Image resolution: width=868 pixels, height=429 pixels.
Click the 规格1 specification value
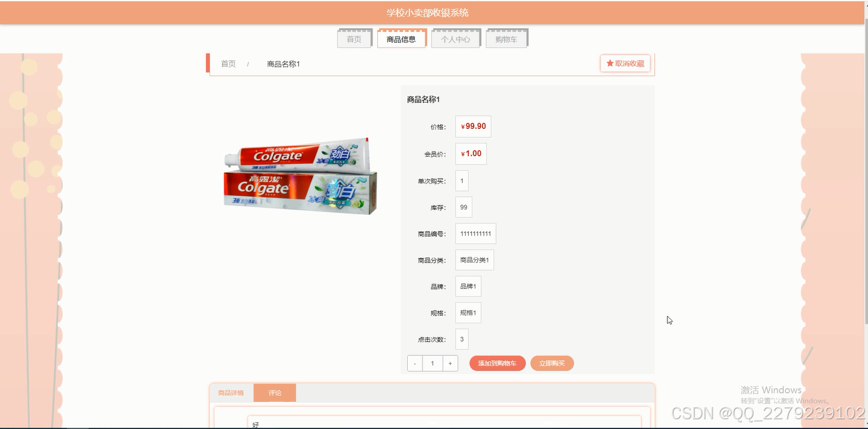tap(468, 313)
